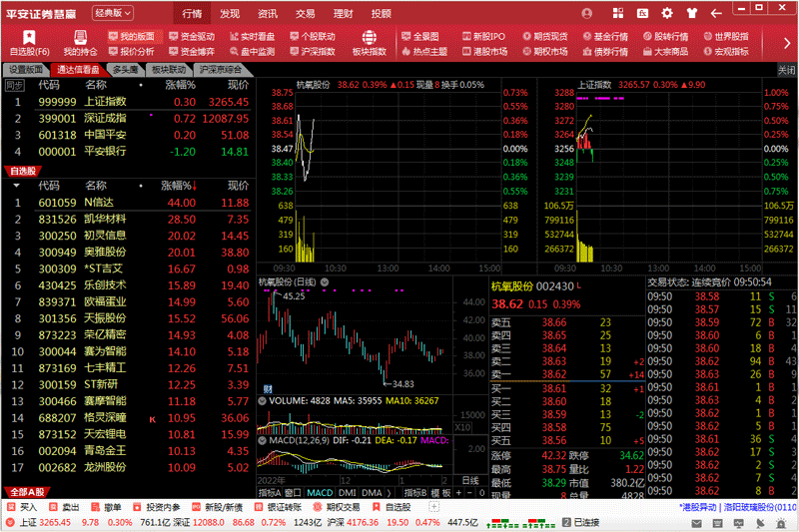Open mail envelope icon in status bar
Image resolution: width=799 pixels, height=532 pixels.
(696, 523)
